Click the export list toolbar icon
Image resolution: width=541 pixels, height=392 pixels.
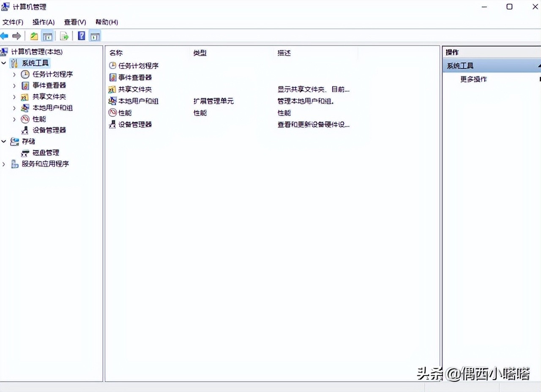(64, 36)
